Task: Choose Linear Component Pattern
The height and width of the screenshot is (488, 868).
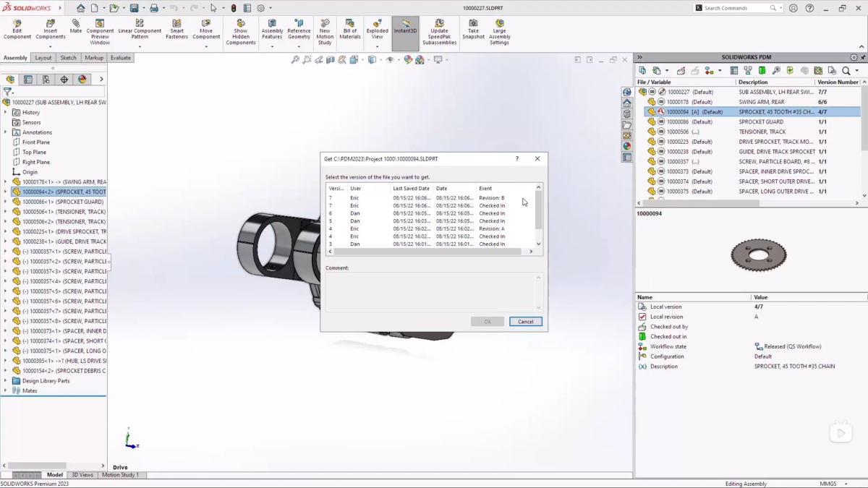Action: 140,29
